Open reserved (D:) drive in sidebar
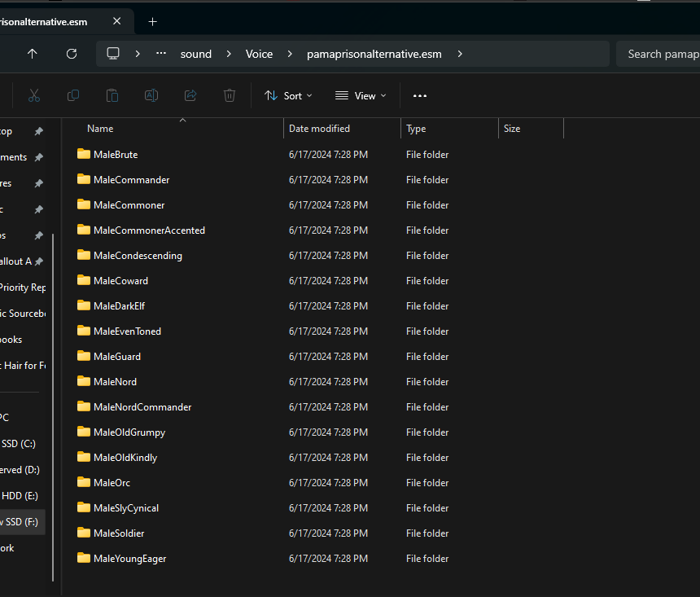Screen dimensions: 700x597 pos(20,470)
